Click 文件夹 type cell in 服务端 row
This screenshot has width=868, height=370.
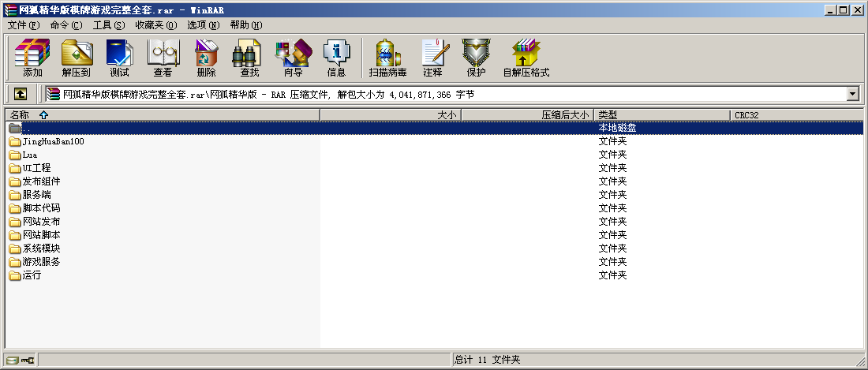[x=613, y=195]
